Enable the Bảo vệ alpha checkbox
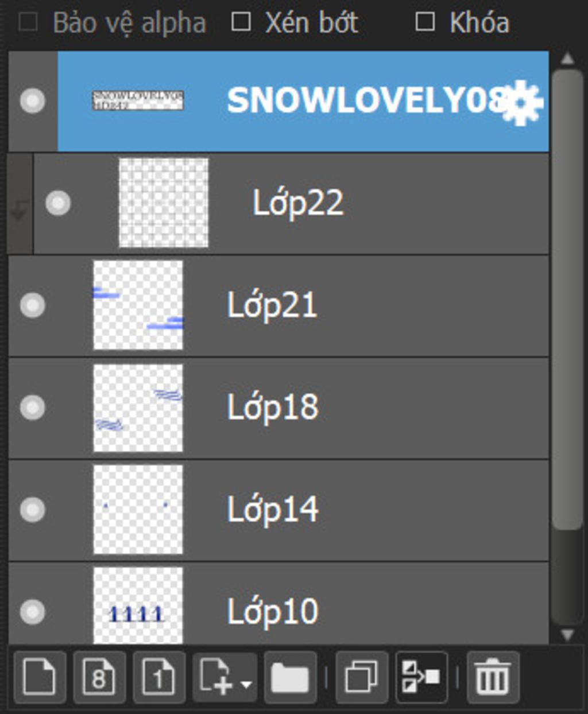This screenshot has height=714, width=588. [x=28, y=23]
